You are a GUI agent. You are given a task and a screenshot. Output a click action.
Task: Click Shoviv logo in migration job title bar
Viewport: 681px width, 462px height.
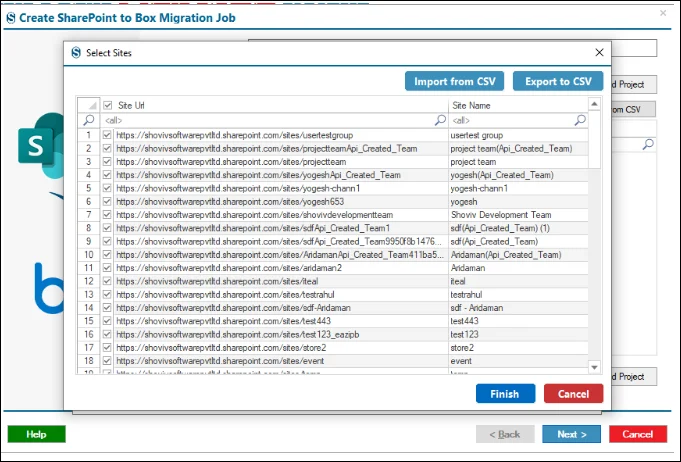(x=11, y=18)
